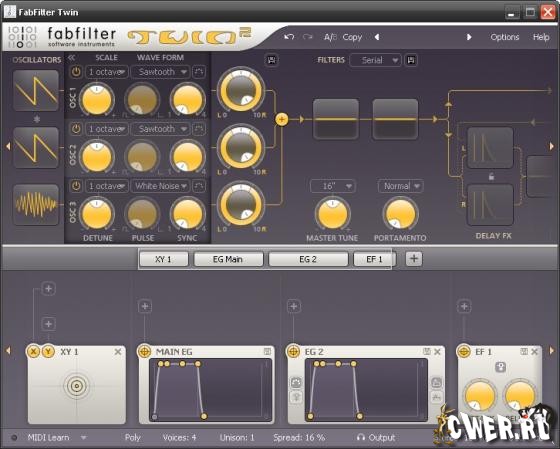Click OSC 3 white noise waveform display
Screen dimensions: 560x449
36,205
